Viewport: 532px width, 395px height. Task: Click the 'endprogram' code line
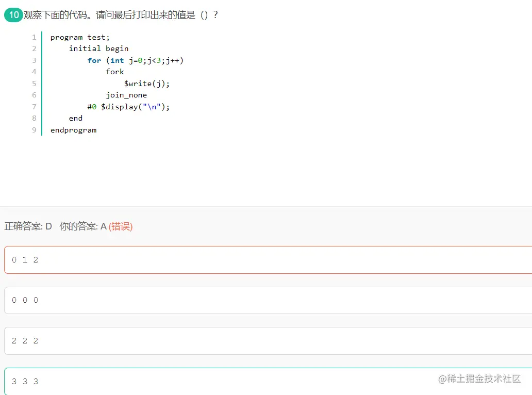73,130
